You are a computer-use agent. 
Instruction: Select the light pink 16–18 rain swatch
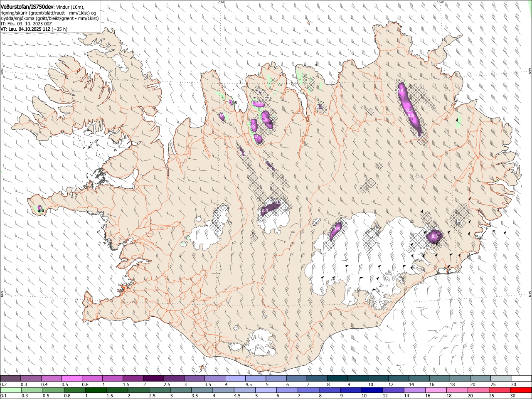[436, 390]
